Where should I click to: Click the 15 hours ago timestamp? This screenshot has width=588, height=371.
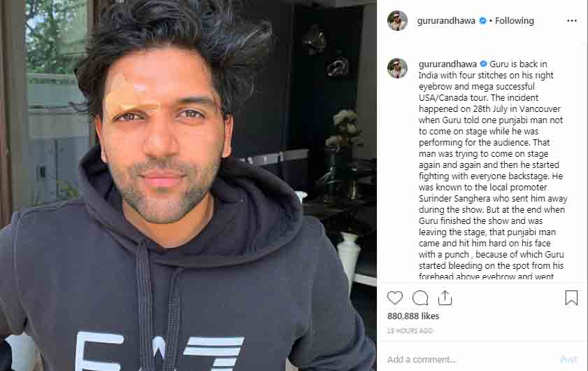point(410,331)
